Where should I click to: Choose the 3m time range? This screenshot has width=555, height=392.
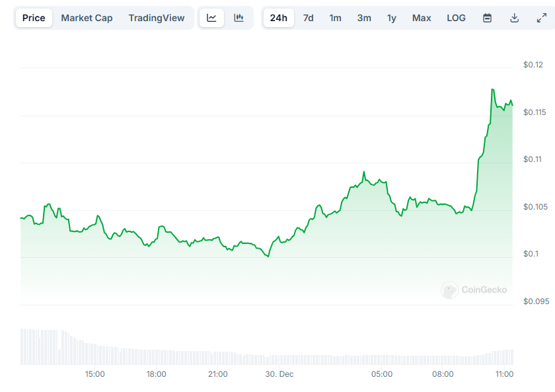364,18
